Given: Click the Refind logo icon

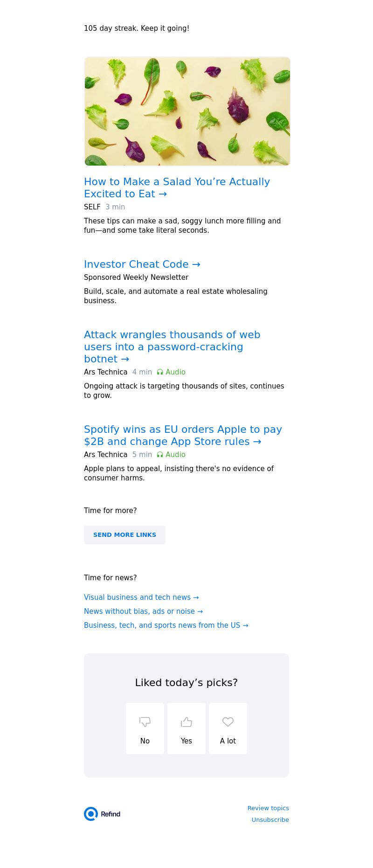Looking at the screenshot, I should click(x=91, y=814).
